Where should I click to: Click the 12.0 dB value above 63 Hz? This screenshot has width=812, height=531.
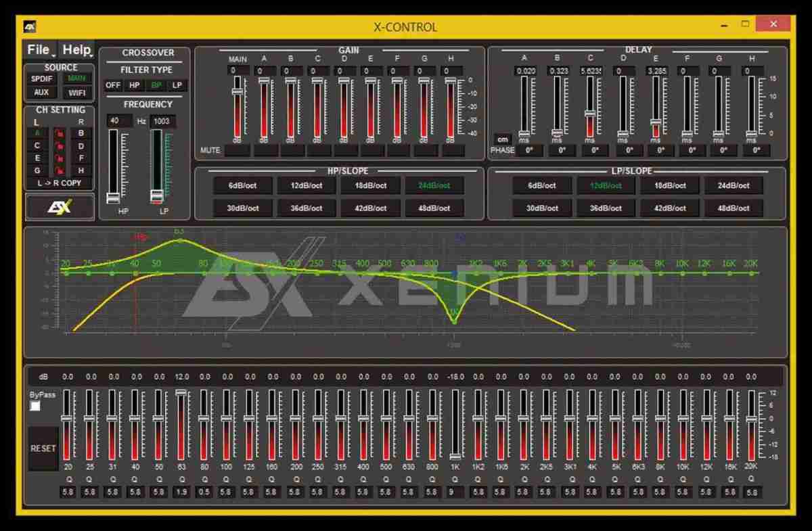tap(181, 377)
